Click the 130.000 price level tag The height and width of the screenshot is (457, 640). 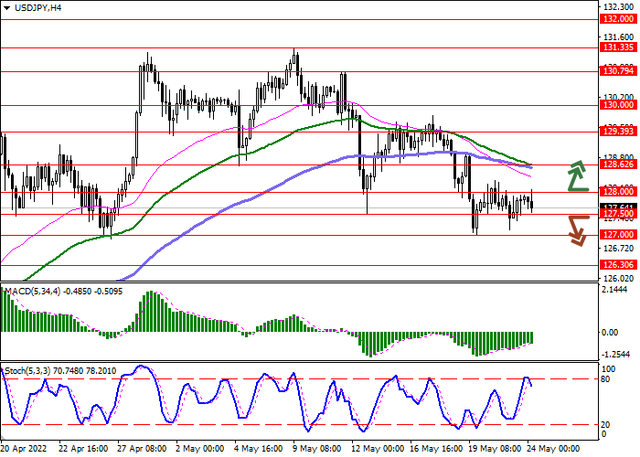[617, 104]
